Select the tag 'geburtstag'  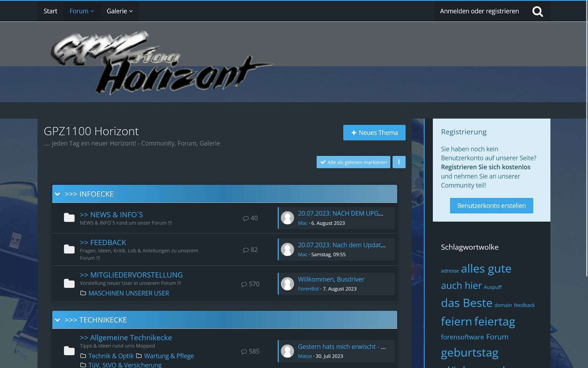470,353
